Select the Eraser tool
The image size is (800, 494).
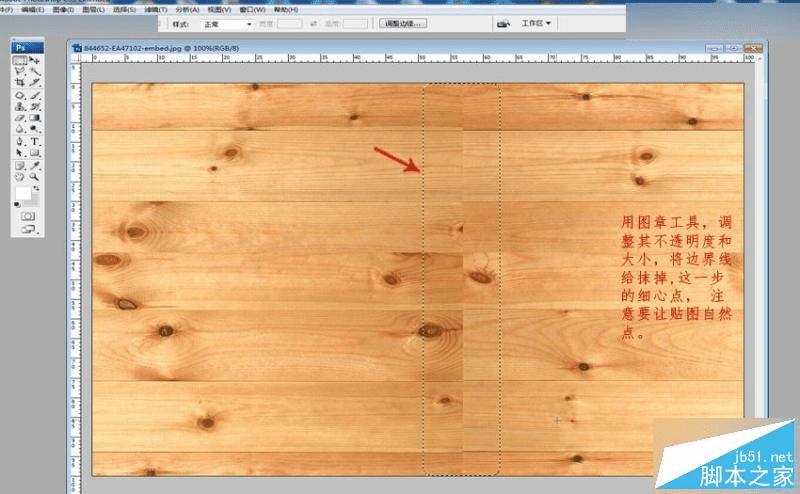pyautogui.click(x=20, y=118)
